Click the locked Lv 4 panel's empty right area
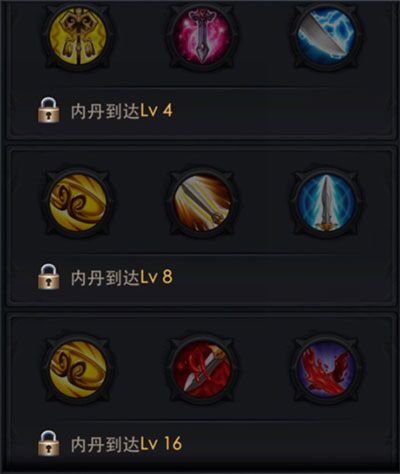400x474 pixels. (283, 111)
